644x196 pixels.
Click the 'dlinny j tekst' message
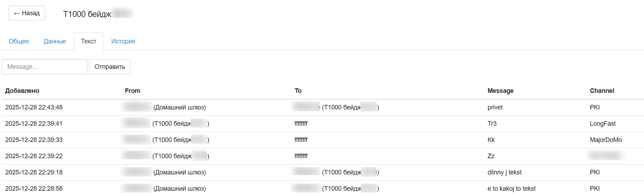click(x=504, y=172)
